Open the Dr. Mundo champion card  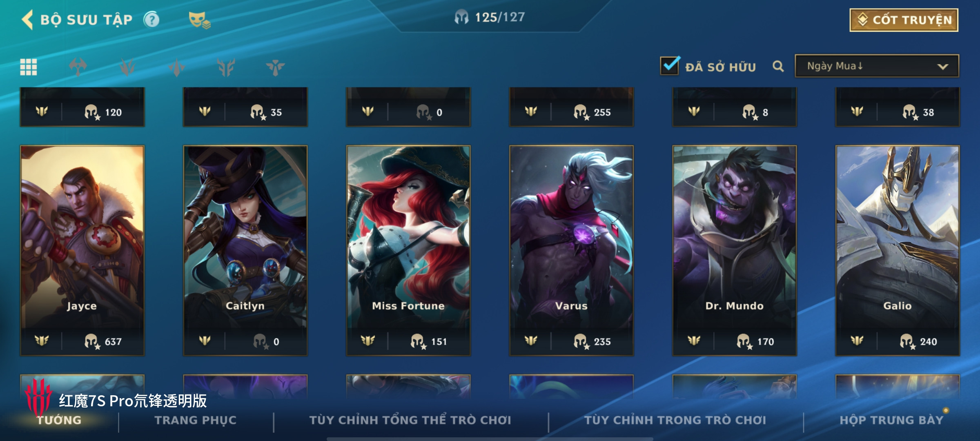735,250
